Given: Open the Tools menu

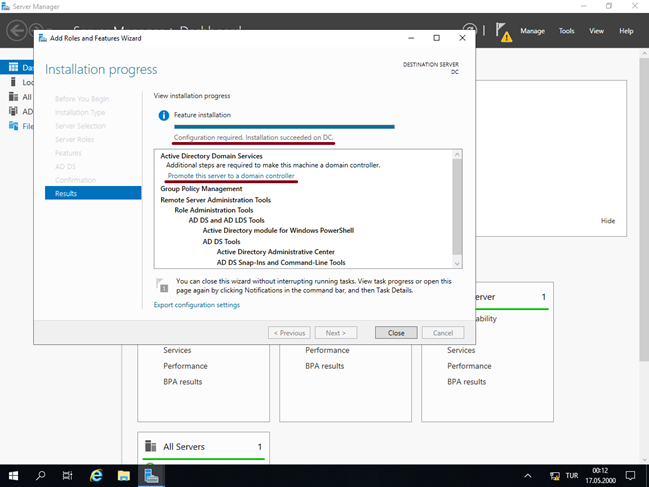Looking at the screenshot, I should click(x=566, y=31).
